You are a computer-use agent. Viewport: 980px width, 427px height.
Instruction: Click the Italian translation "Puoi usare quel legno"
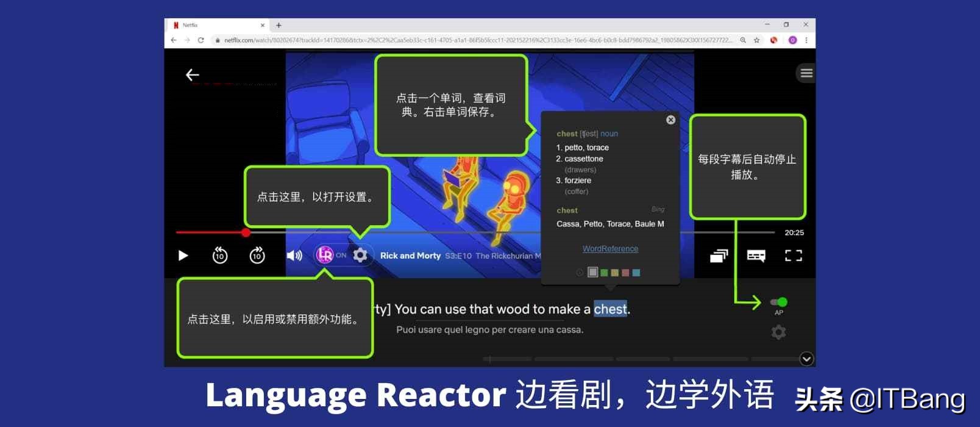click(444, 330)
